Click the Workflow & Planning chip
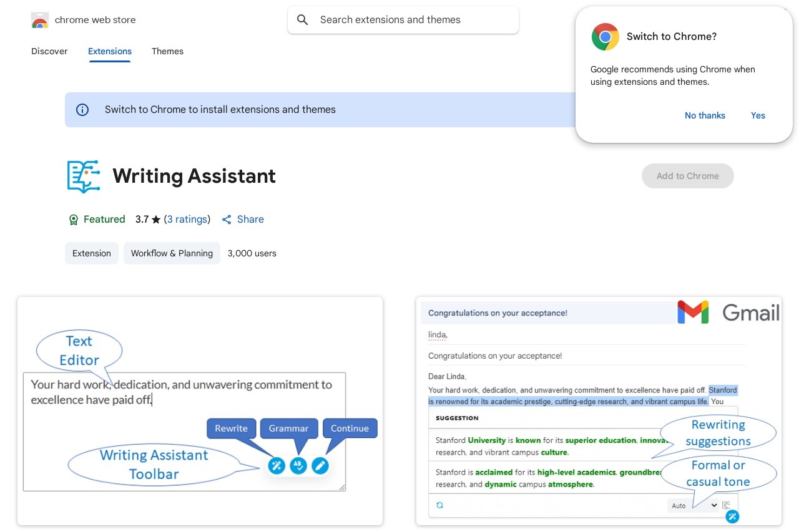 [172, 253]
